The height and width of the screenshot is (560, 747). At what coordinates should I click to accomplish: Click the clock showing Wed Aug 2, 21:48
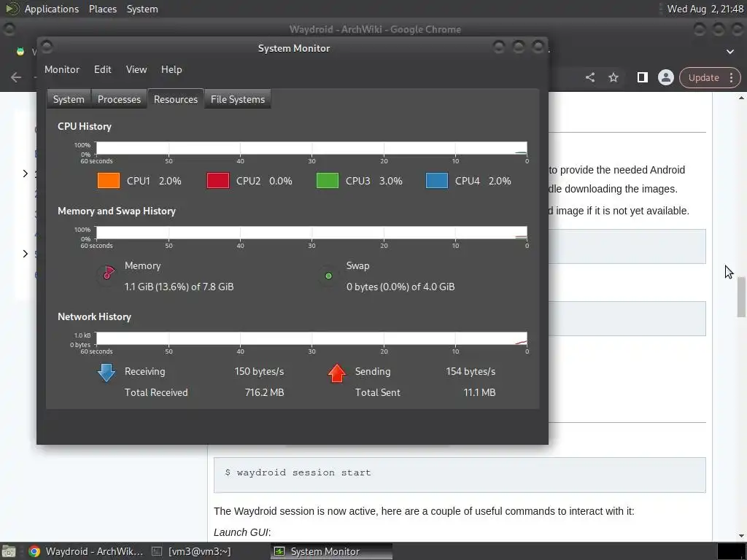[705, 9]
